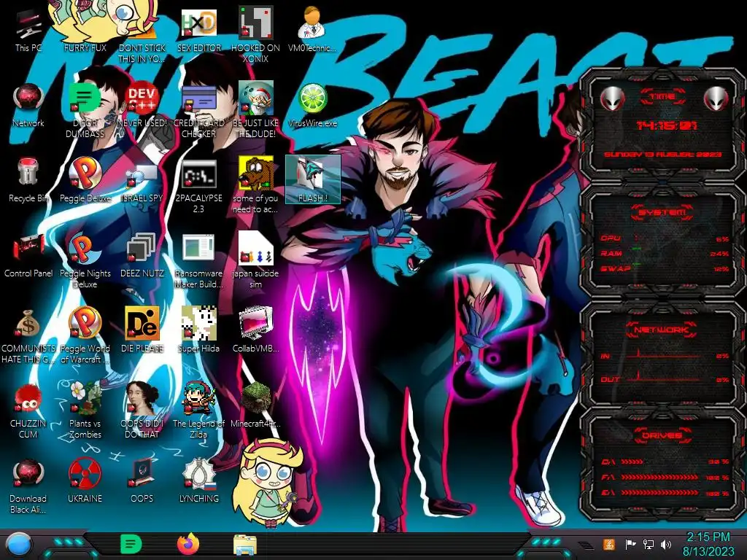Select the Peggle Deluxe shortcut
Image resolution: width=747 pixels, height=560 pixels.
coord(85,180)
